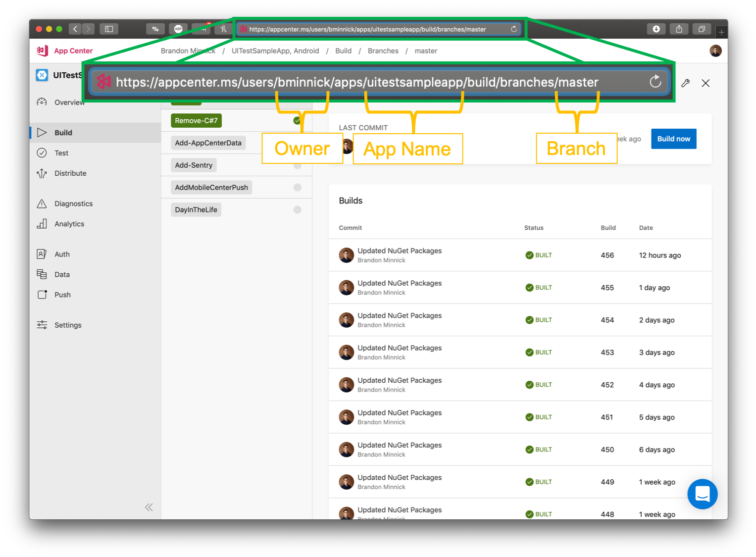Click the commit avatar on build 453 row
The height and width of the screenshot is (557, 756).
[346, 353]
